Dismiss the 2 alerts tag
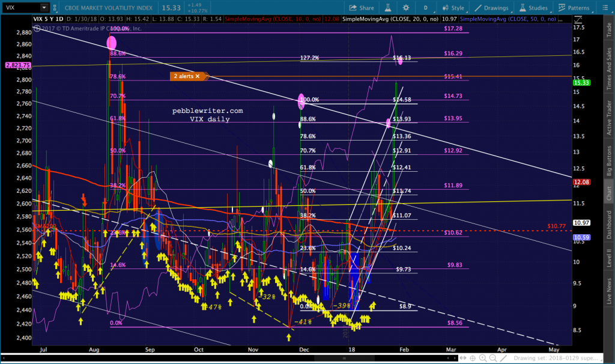 197,76
